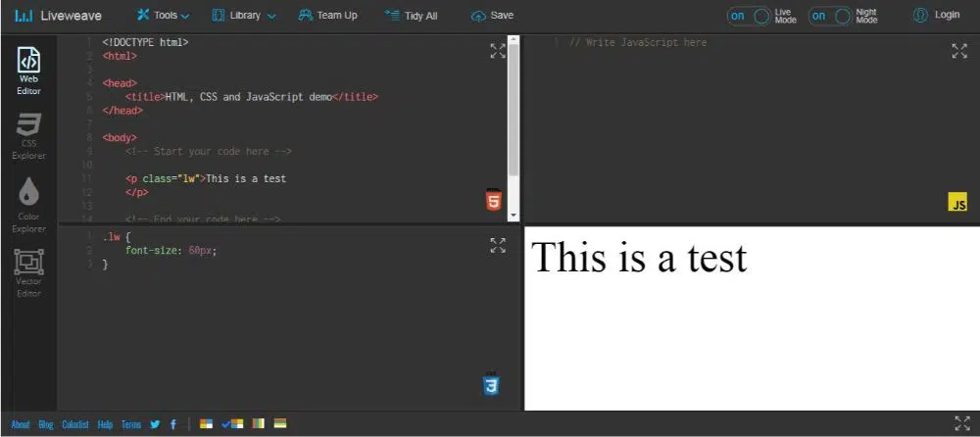The image size is (980, 437).
Task: Click the CSS3 badge in CSS pane
Action: click(491, 385)
